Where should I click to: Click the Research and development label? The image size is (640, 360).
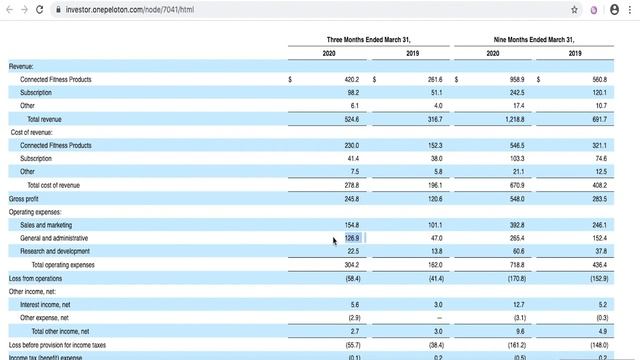pos(55,251)
